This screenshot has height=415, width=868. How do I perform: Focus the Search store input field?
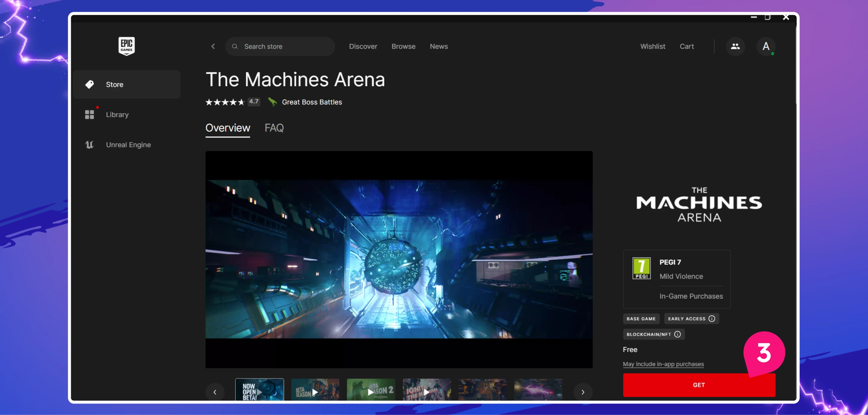coord(280,46)
